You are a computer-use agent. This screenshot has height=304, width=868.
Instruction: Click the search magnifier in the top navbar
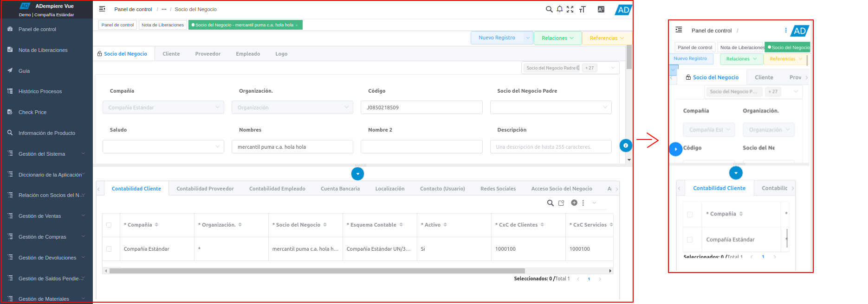(549, 9)
